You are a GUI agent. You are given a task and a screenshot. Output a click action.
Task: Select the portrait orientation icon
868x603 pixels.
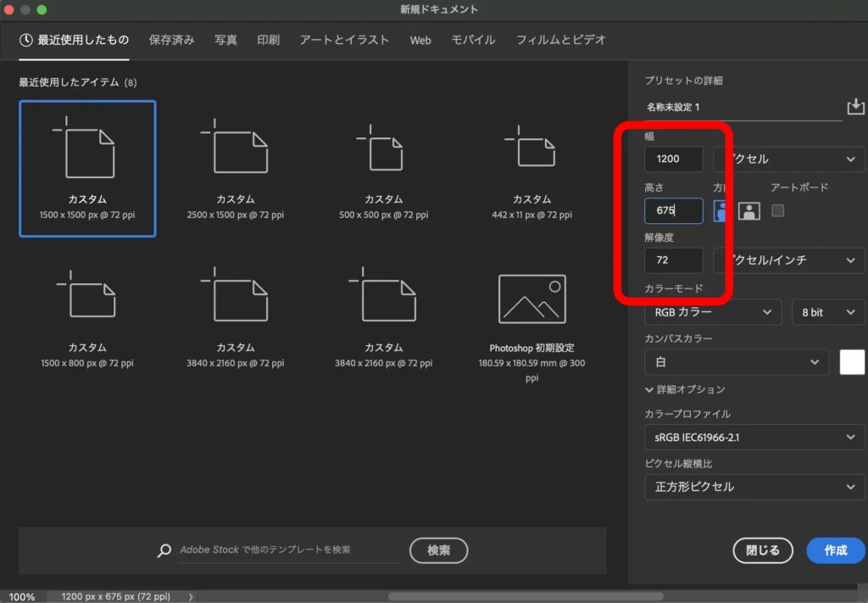pyautogui.click(x=721, y=210)
